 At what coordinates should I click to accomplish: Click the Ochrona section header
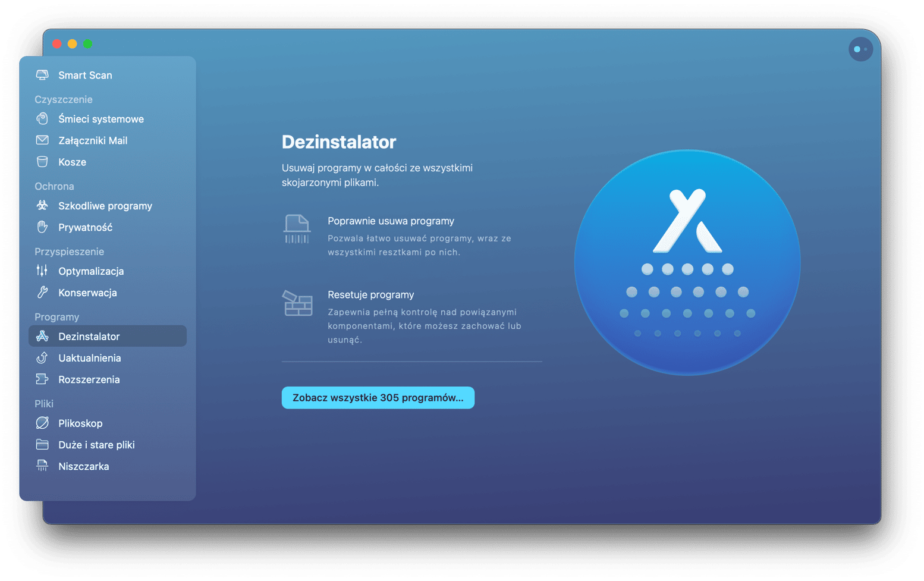tap(54, 186)
